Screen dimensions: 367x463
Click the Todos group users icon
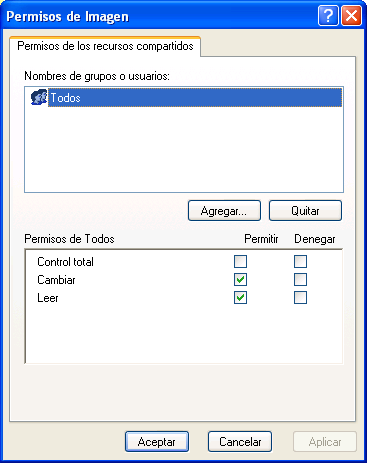tap(39, 97)
